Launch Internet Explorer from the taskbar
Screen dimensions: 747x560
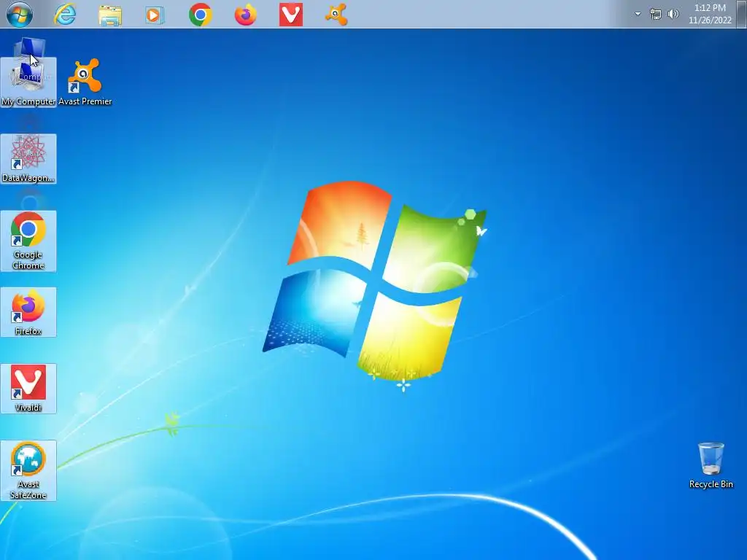pos(65,15)
